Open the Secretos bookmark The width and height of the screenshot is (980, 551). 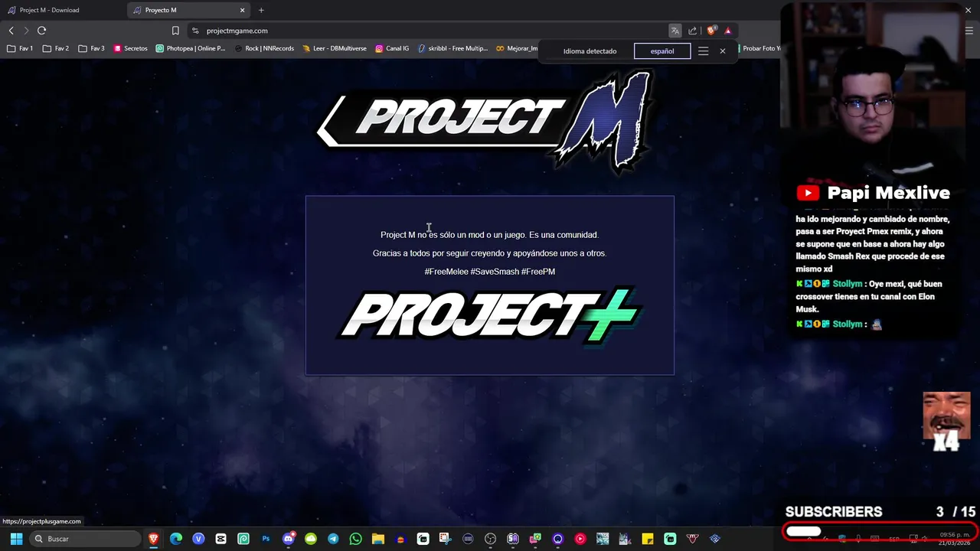coord(130,48)
